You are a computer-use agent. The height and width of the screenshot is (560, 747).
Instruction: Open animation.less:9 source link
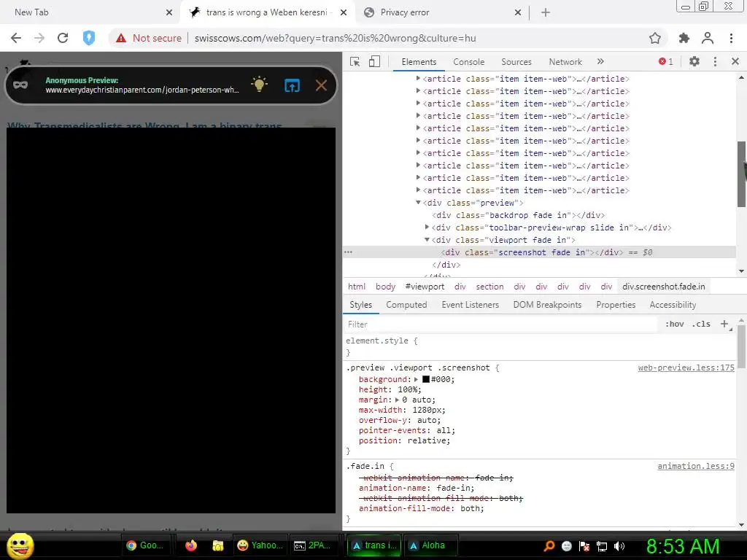click(696, 466)
